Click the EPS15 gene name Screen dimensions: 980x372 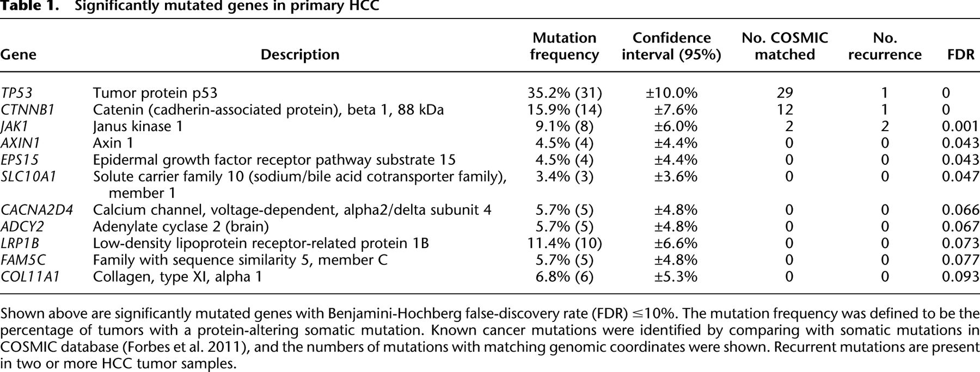coord(19,160)
